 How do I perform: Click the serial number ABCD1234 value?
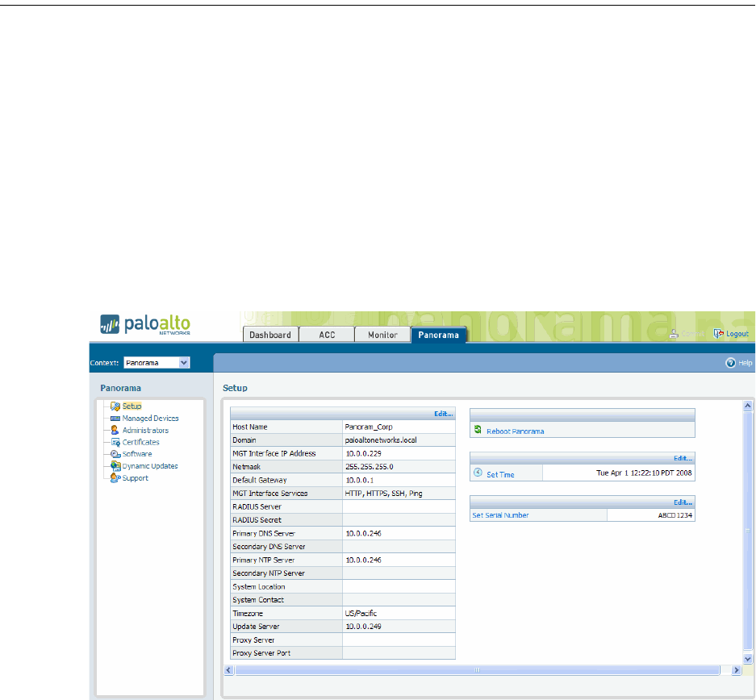675,515
